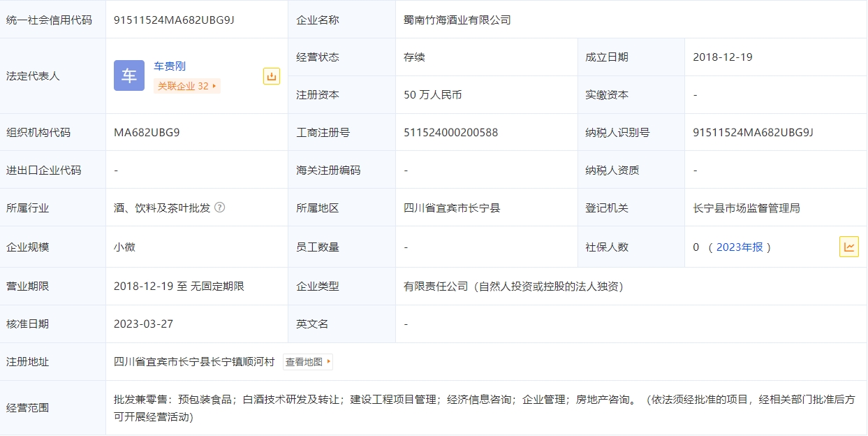Click the region value 四川省宜宾市长宁县

tap(452, 208)
